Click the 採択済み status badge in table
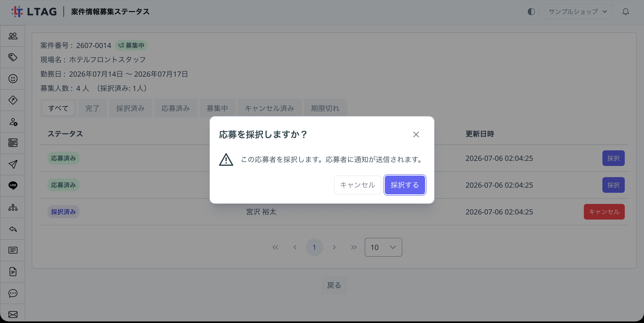The image size is (644, 323). (x=64, y=212)
